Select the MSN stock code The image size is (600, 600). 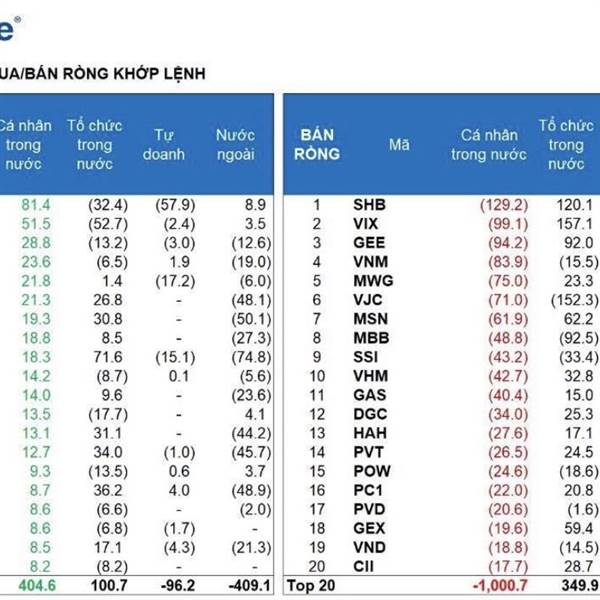click(x=370, y=319)
